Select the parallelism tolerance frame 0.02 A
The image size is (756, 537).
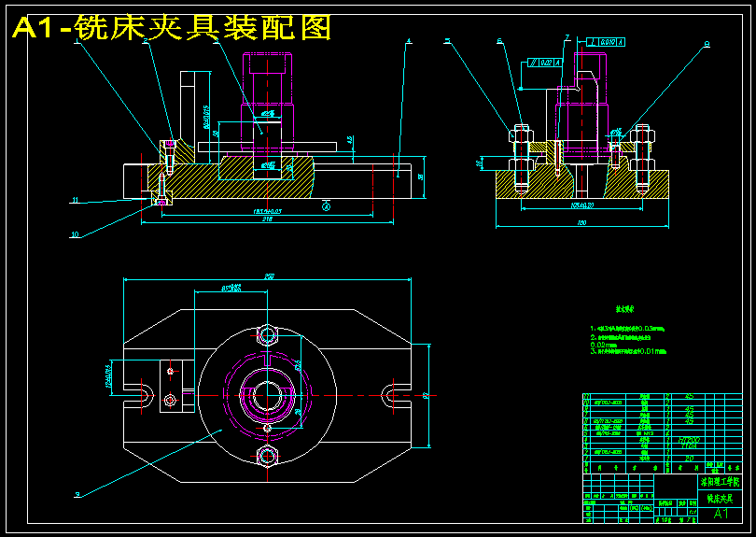pyautogui.click(x=545, y=63)
